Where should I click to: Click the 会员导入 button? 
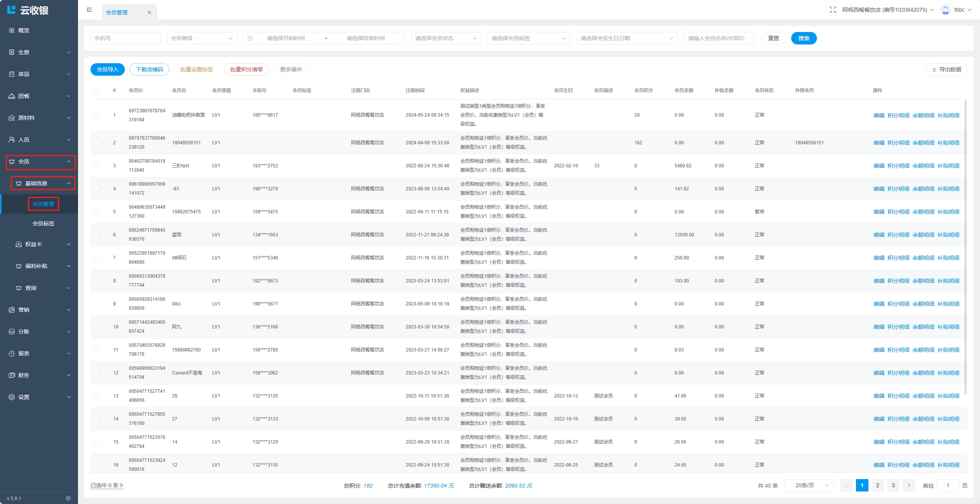point(107,69)
